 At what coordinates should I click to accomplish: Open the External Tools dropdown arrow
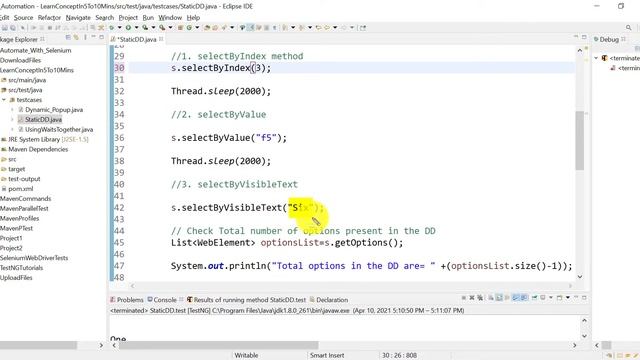(171, 28)
